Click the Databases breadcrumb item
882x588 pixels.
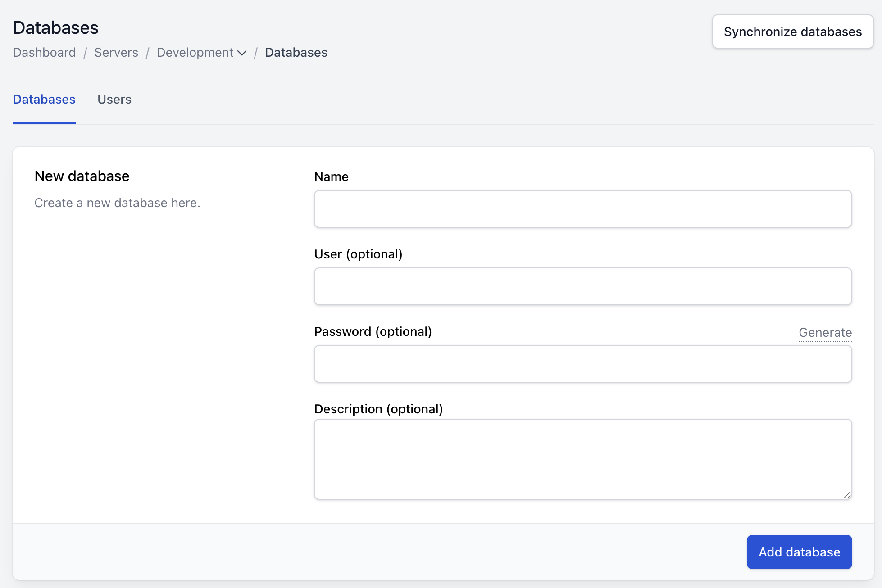tap(296, 53)
